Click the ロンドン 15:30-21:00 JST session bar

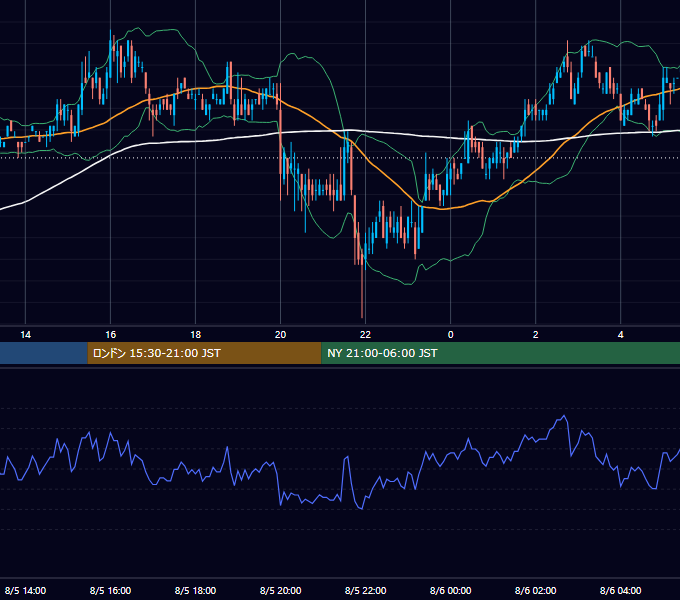point(204,353)
